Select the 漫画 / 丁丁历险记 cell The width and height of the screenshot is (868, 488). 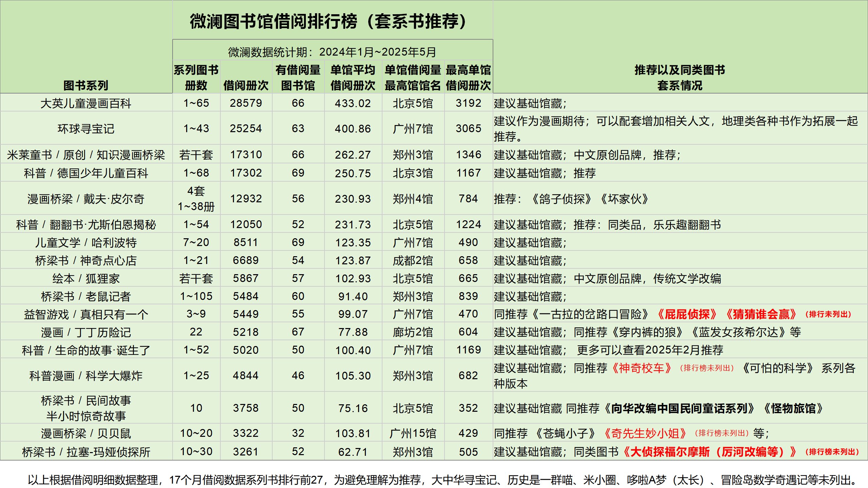tap(86, 332)
